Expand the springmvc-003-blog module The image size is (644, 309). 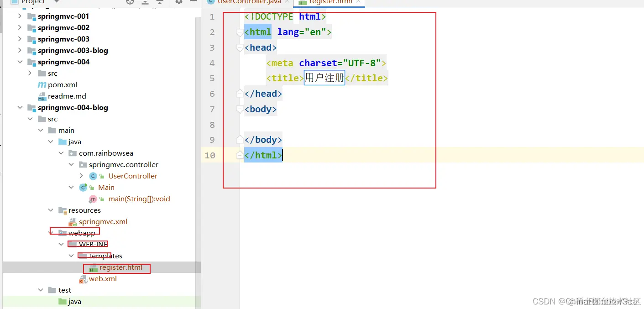(20, 50)
